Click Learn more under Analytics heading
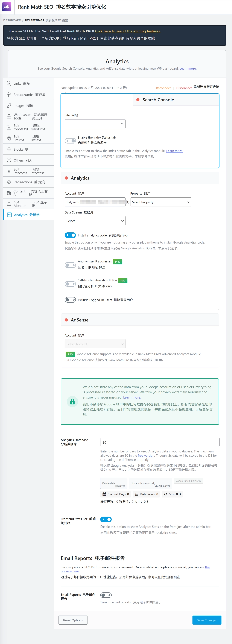The image size is (232, 644). tap(187, 69)
